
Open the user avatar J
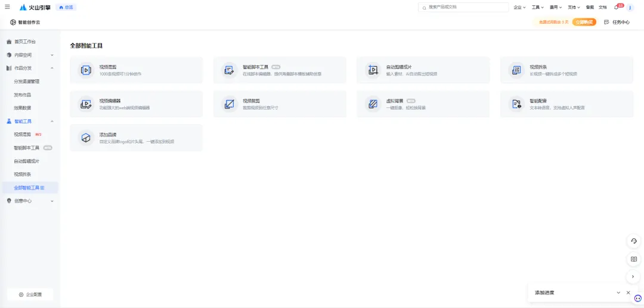[x=630, y=7]
